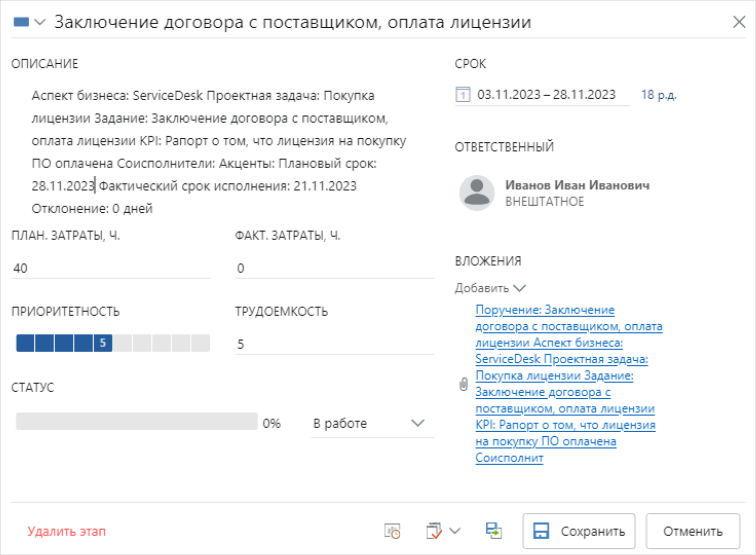This screenshot has width=756, height=555.
Task: Click the paperclip attachment icon
Action: click(463, 384)
